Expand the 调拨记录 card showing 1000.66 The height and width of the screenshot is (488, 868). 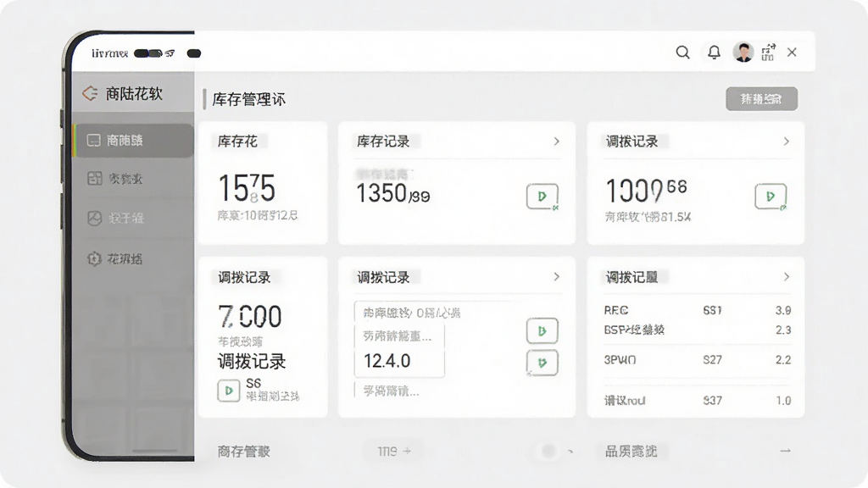coord(786,141)
